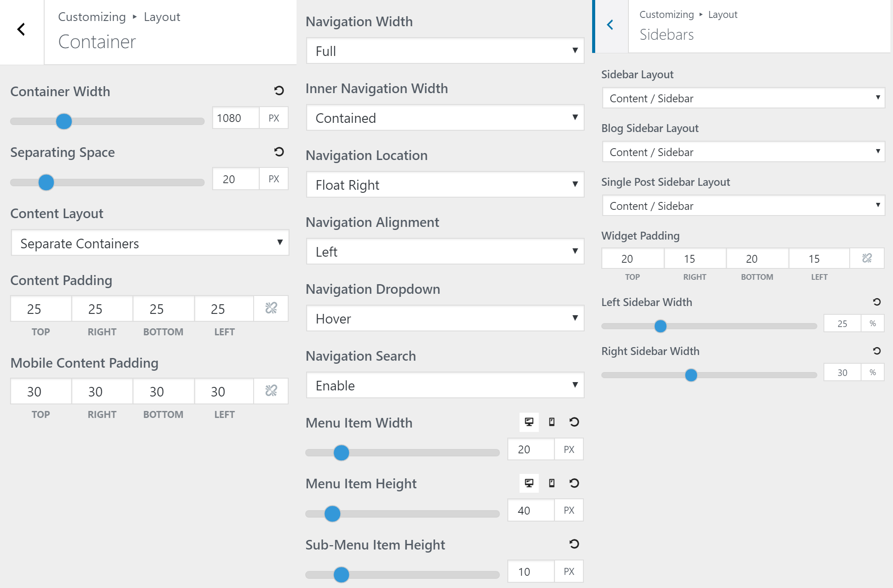893x588 pixels.
Task: Reset Container Width to default
Action: pyautogui.click(x=278, y=90)
